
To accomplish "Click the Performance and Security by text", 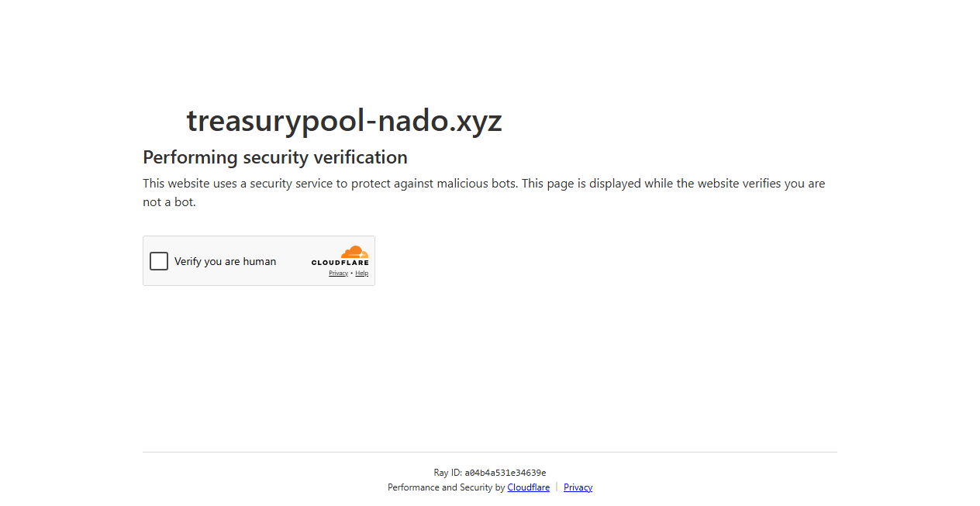I will 446,487.
